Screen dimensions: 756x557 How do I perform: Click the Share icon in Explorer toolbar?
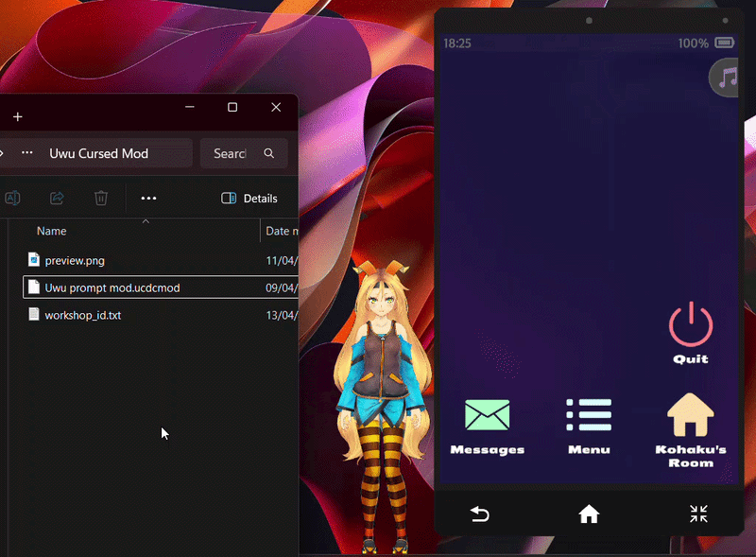coord(57,198)
